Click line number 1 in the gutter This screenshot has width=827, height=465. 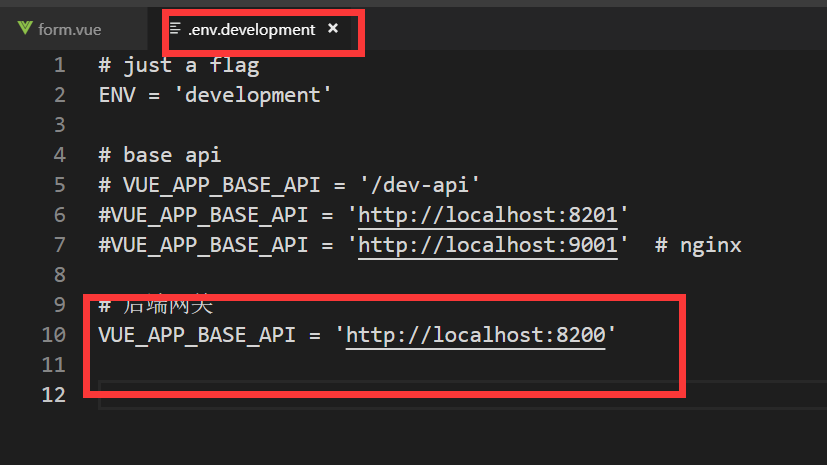[59, 65]
